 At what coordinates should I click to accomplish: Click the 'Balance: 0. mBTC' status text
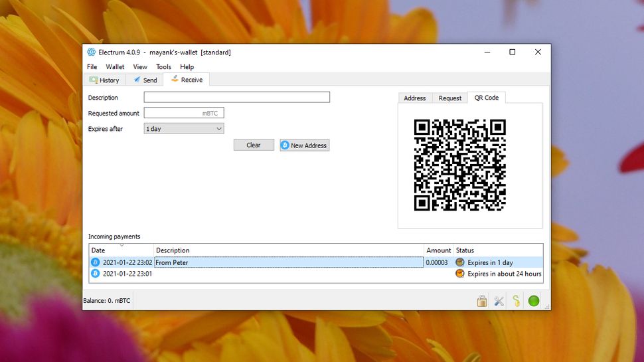click(x=107, y=301)
